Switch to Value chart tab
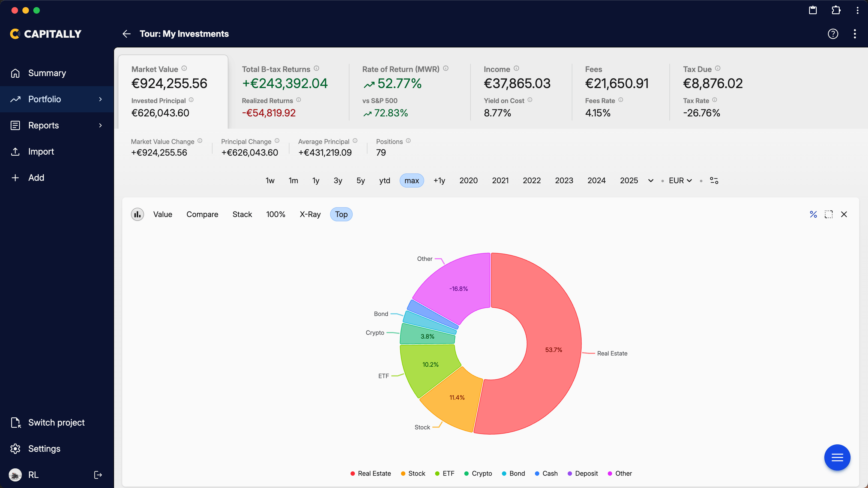868x488 pixels. point(162,215)
